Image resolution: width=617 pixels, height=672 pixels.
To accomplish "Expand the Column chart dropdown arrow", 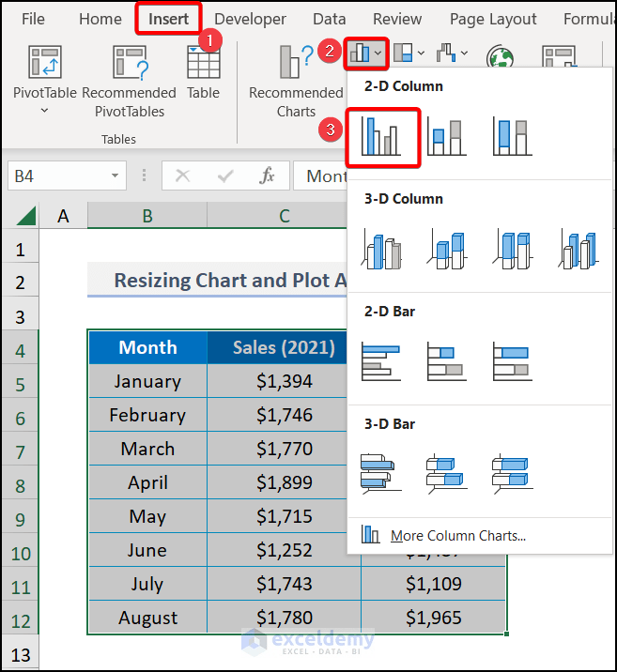I will (x=378, y=53).
